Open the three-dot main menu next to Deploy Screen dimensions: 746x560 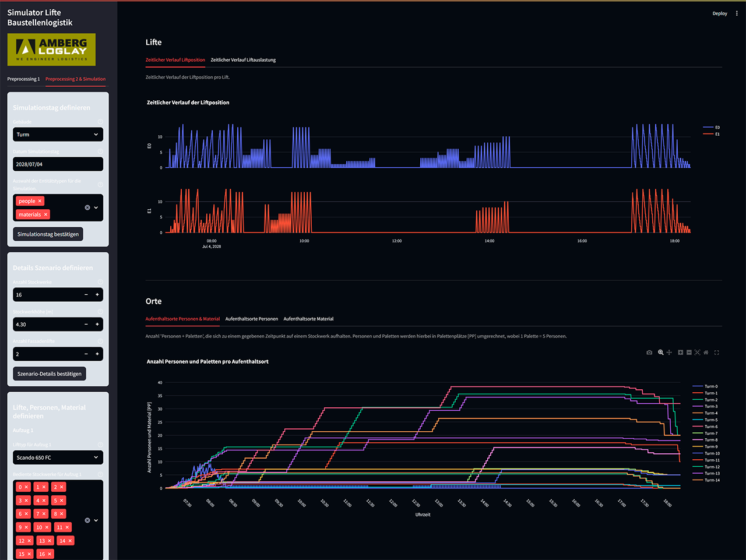[737, 13]
